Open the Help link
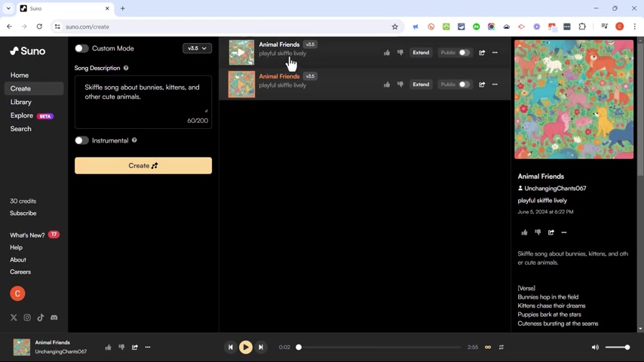The width and height of the screenshot is (644, 362). point(16,247)
